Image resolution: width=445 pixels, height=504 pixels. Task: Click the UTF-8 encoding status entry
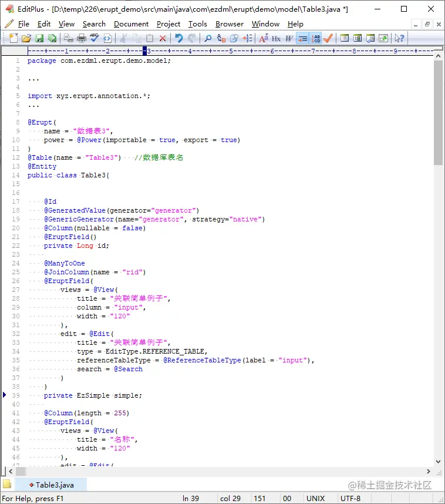tap(350, 499)
